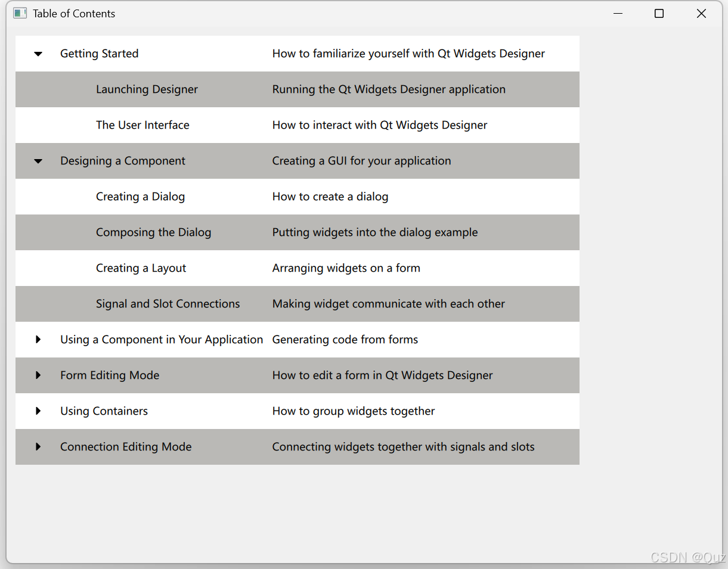
Task: Collapse the Designing a Component section
Action: pos(38,161)
